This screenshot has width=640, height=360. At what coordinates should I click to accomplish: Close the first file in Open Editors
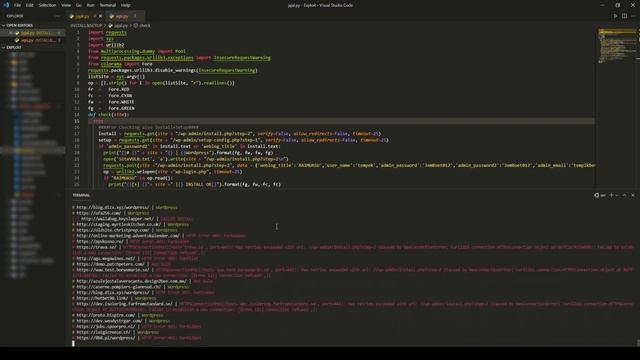[x=11, y=33]
